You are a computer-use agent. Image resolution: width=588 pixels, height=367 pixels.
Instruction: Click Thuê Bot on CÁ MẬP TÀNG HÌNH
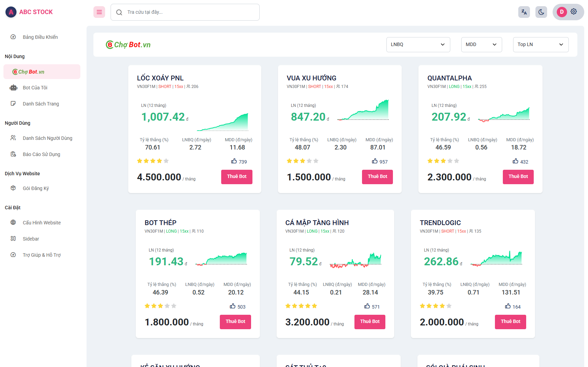[370, 322]
